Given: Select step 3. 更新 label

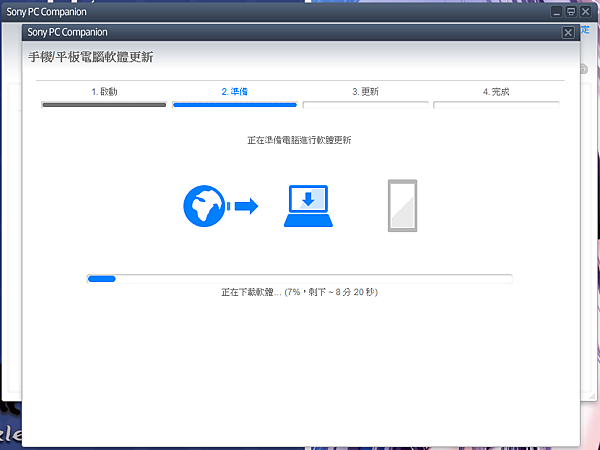Looking at the screenshot, I should click(x=365, y=92).
